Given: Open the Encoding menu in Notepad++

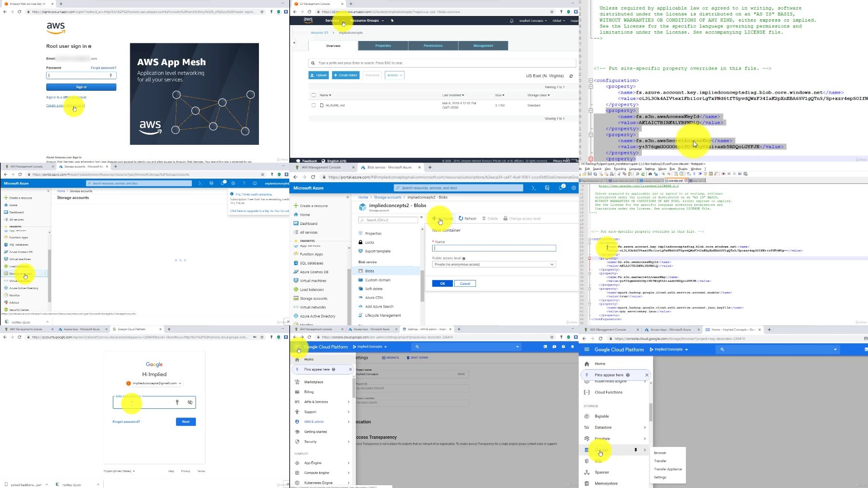Looking at the screenshot, I should (x=620, y=169).
